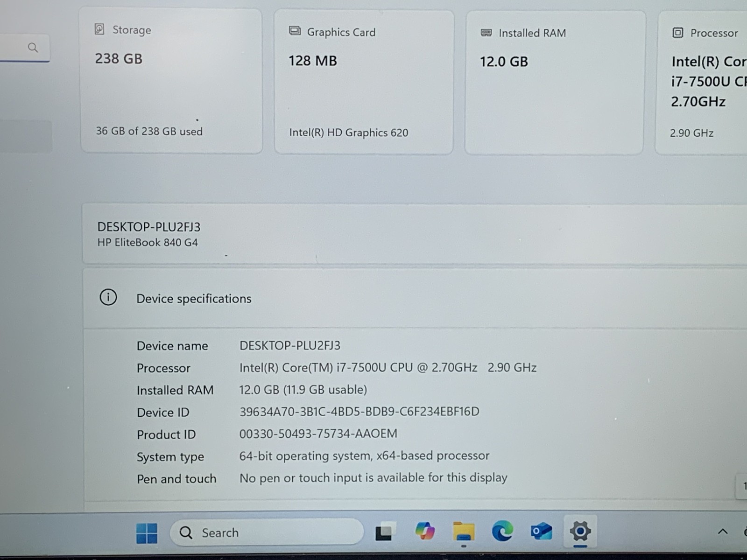Click the Processor chip icon
The width and height of the screenshot is (747, 560).
pos(677,33)
